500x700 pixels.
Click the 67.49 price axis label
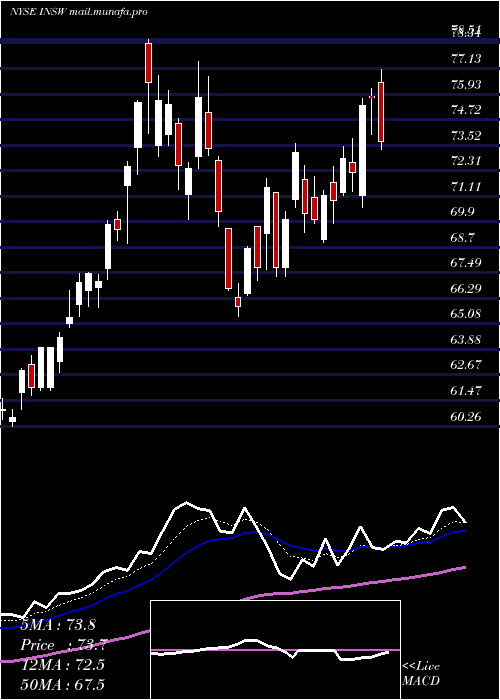coord(466,263)
